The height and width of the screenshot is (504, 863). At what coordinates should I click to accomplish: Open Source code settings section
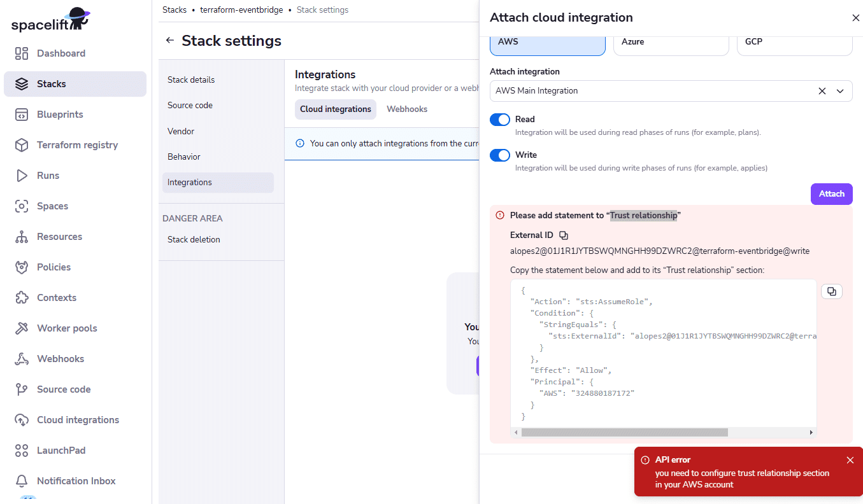pyautogui.click(x=218, y=106)
